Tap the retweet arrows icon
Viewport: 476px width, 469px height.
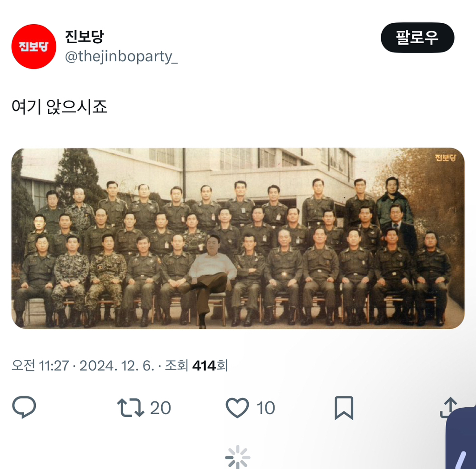(x=130, y=407)
